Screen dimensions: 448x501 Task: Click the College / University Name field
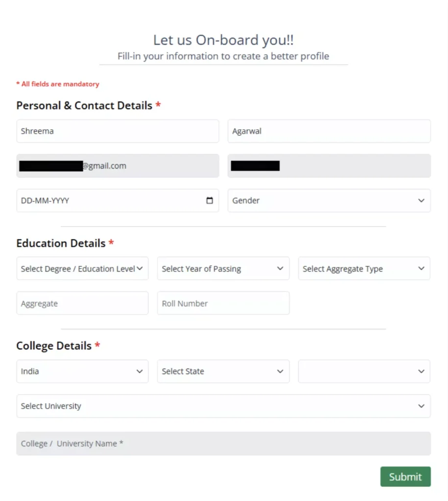point(223,443)
